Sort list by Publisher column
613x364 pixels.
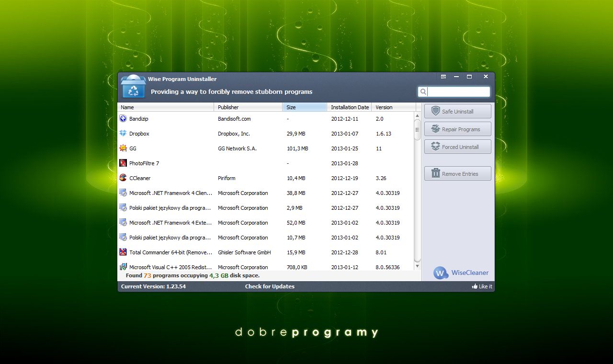[x=248, y=107]
